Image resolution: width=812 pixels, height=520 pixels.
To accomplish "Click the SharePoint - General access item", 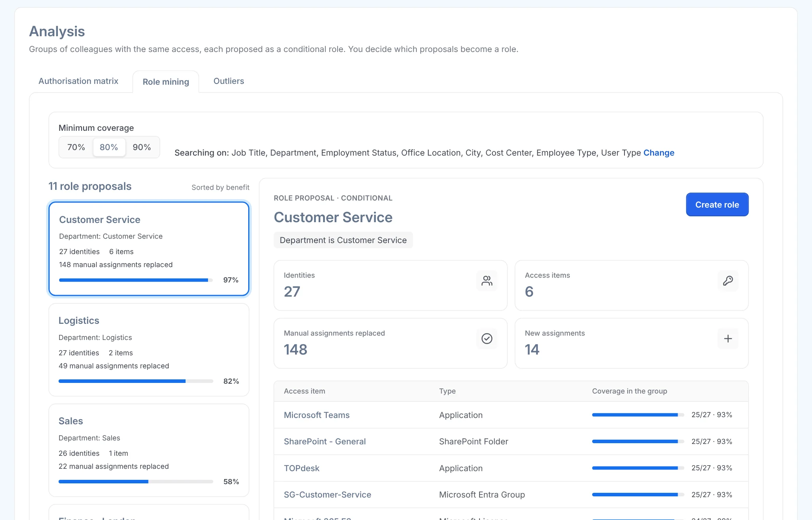I will tap(325, 441).
